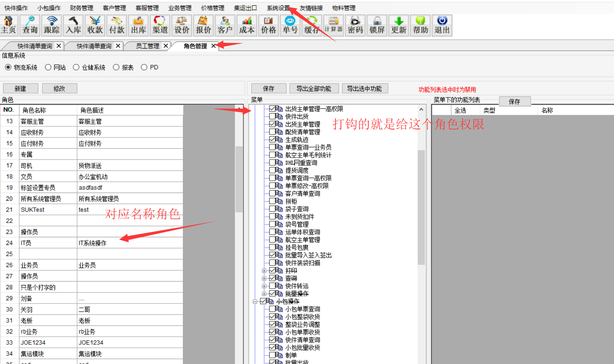Image resolution: width=614 pixels, height=364 pixels.
Task: Open the 查询 search toolbar icon
Action: 30,25
